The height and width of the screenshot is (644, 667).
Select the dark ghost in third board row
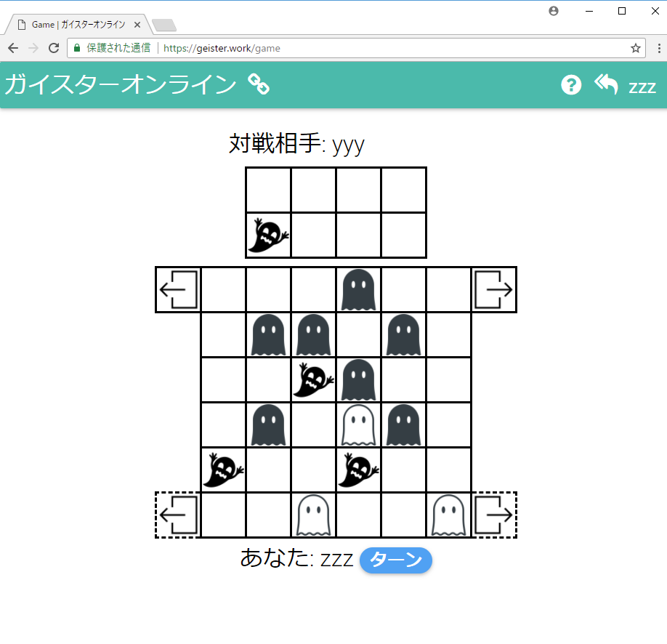tap(359, 379)
